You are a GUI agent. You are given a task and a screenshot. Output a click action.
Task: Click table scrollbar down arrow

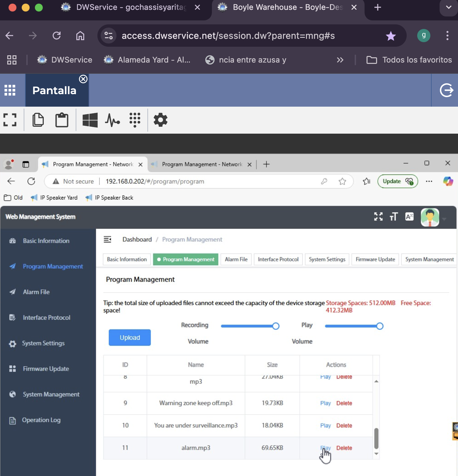point(376,454)
